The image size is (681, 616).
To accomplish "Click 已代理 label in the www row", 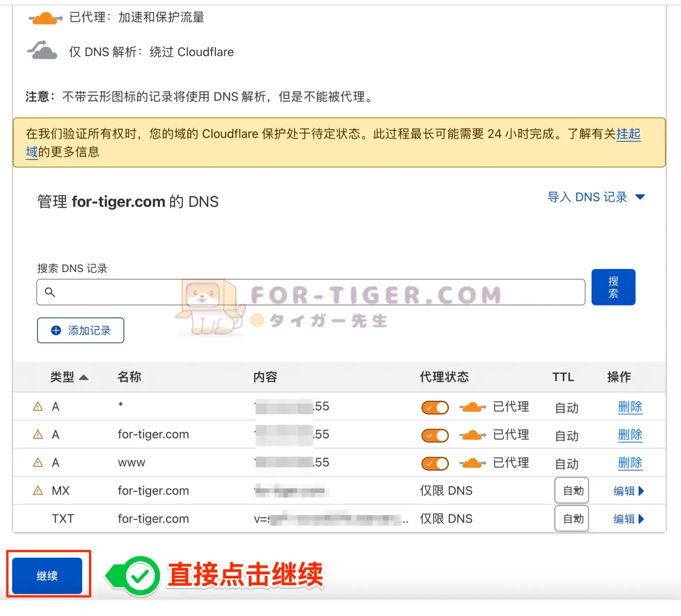I will [511, 462].
